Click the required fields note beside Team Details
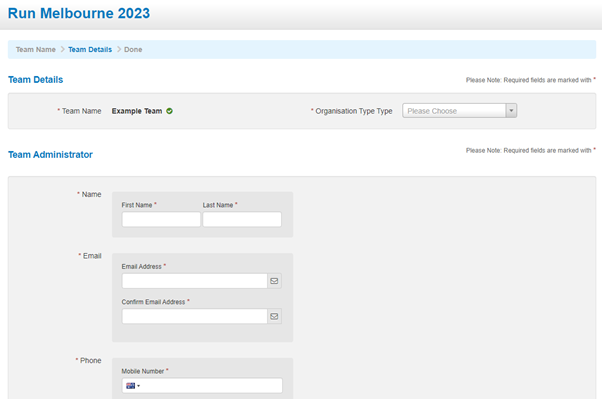The height and width of the screenshot is (399, 602). (531, 80)
